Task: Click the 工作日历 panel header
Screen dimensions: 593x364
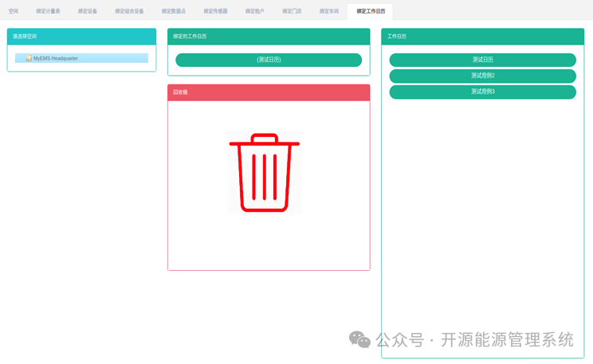Action: tap(482, 37)
